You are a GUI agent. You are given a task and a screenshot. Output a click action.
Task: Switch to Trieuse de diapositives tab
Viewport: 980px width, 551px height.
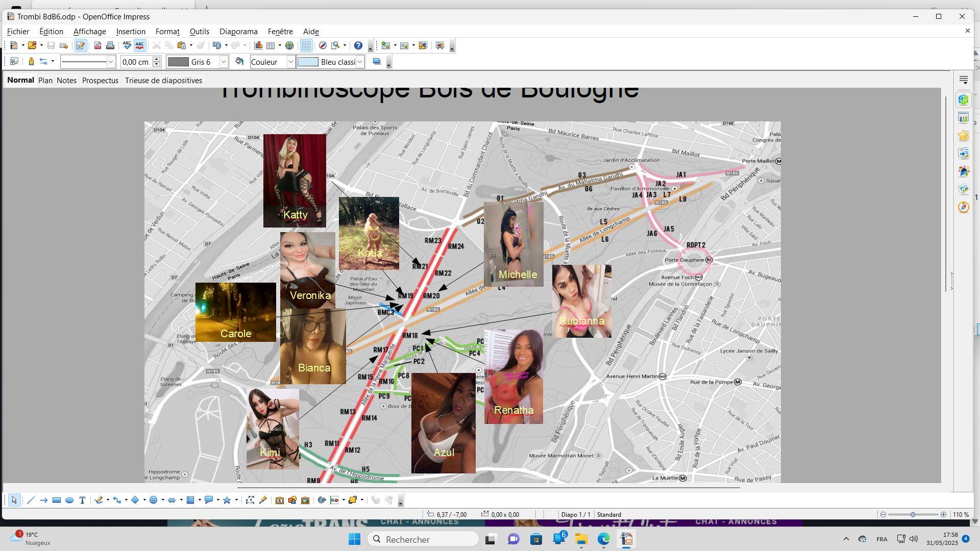click(x=163, y=81)
